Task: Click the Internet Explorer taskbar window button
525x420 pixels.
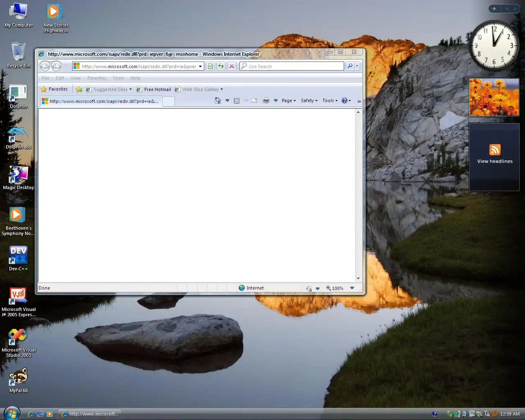Action: [90, 414]
